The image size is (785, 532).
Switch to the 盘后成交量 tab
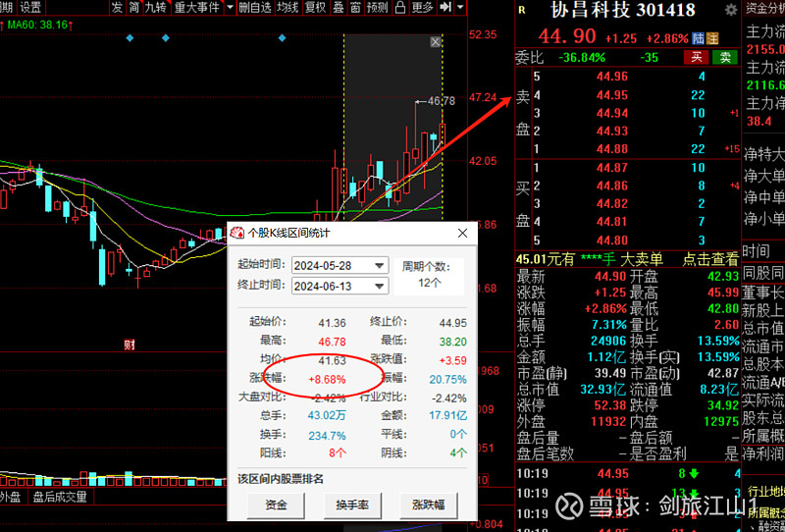click(x=60, y=497)
